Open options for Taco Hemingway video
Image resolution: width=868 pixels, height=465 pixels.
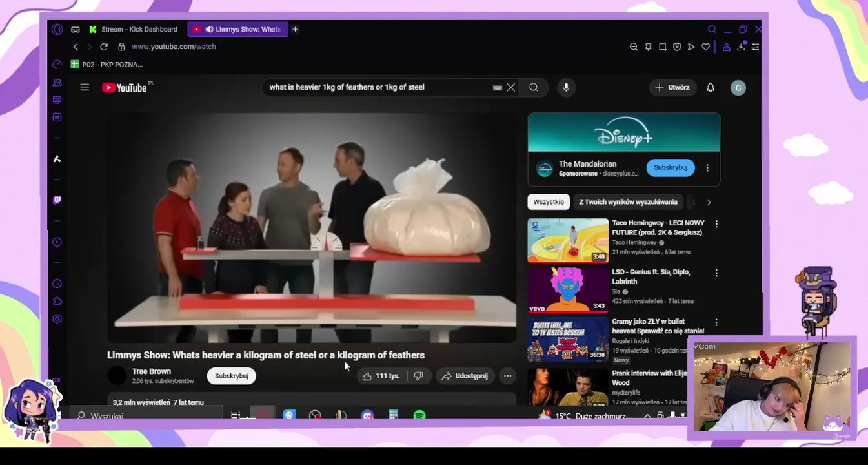pos(716,224)
